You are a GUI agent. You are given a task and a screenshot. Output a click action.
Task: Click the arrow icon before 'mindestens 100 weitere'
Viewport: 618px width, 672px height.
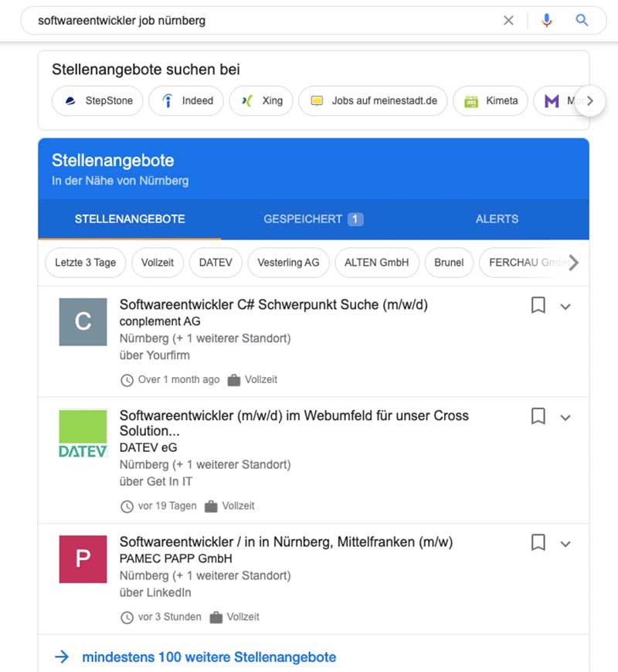62,657
